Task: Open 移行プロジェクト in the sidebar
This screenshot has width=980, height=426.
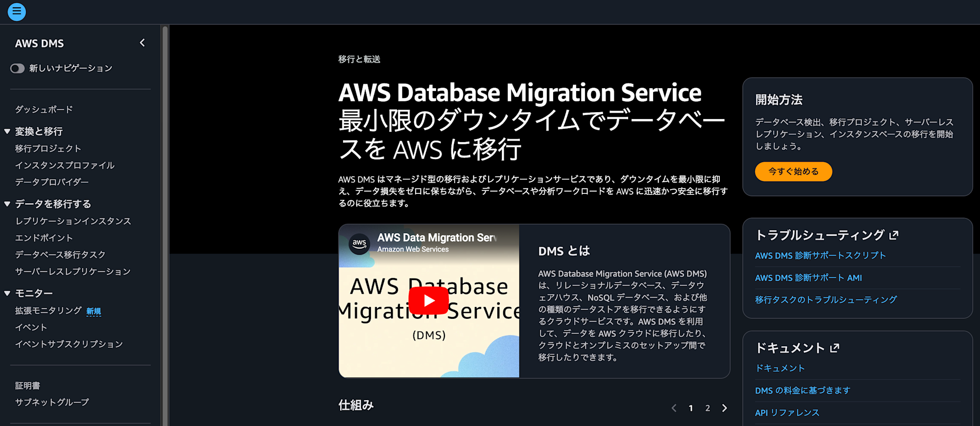Action: pos(48,148)
